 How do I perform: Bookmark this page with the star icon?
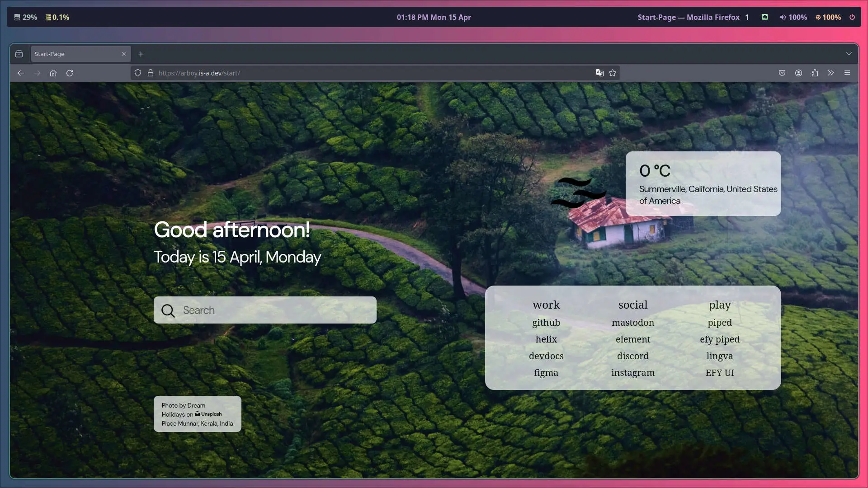[x=613, y=73]
